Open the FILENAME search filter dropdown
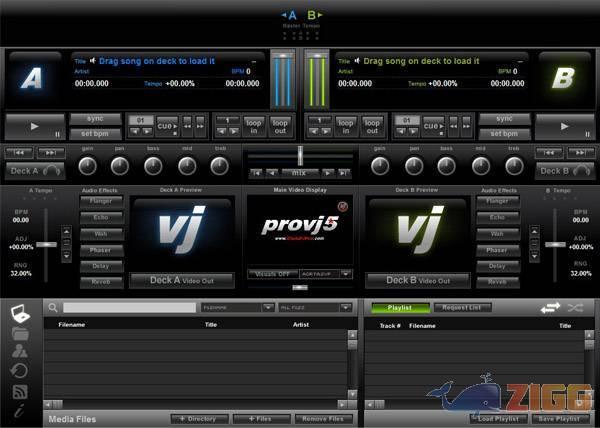Image resolution: width=600 pixels, height=428 pixels. (x=237, y=308)
